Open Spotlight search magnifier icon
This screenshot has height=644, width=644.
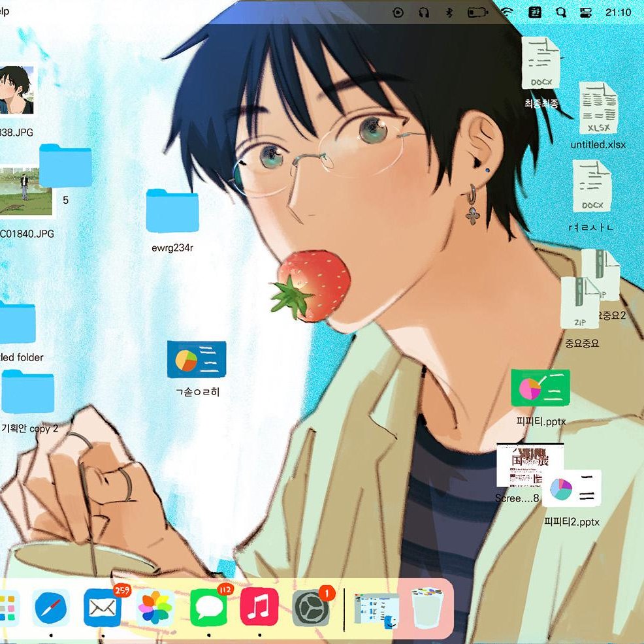[x=560, y=12]
